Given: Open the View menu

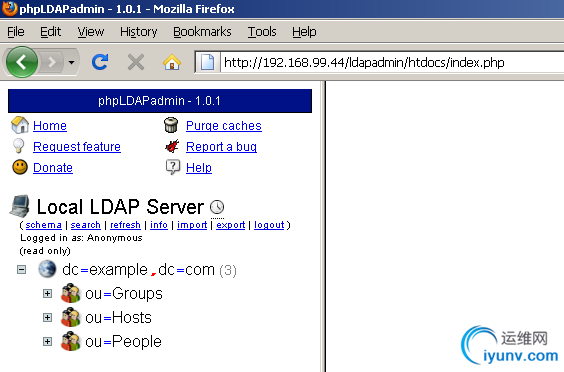Looking at the screenshot, I should pos(91,32).
